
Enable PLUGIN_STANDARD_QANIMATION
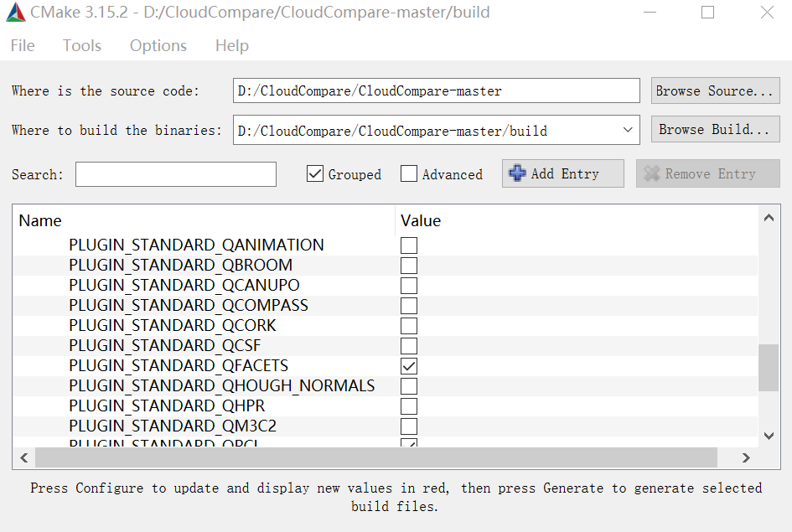(x=408, y=245)
